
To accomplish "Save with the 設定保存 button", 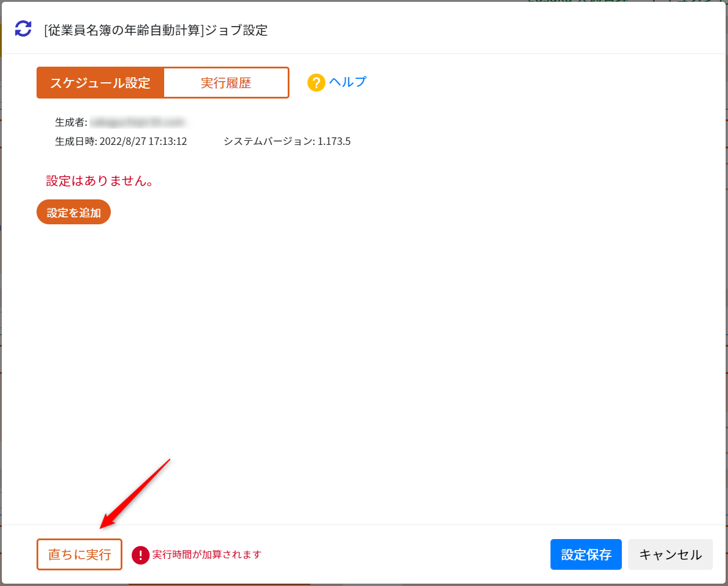I will coord(586,555).
